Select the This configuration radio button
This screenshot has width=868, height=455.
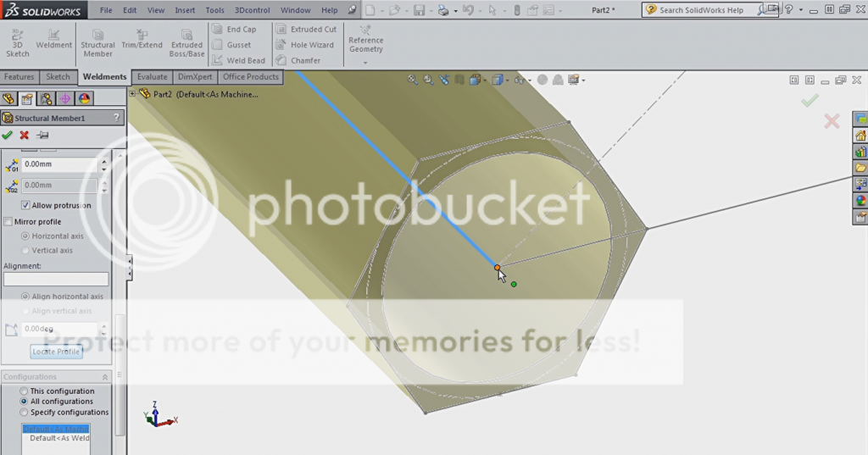point(24,391)
